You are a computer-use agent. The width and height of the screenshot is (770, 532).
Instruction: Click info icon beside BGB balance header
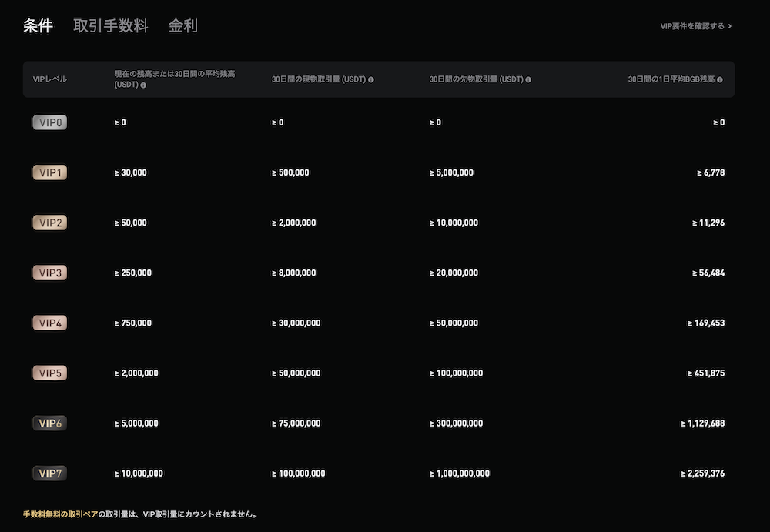(x=720, y=79)
